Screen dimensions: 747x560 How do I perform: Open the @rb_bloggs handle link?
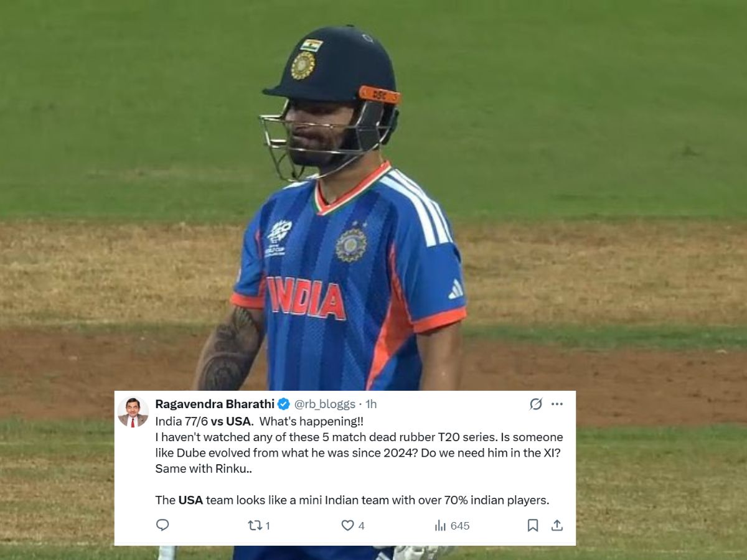pyautogui.click(x=324, y=404)
